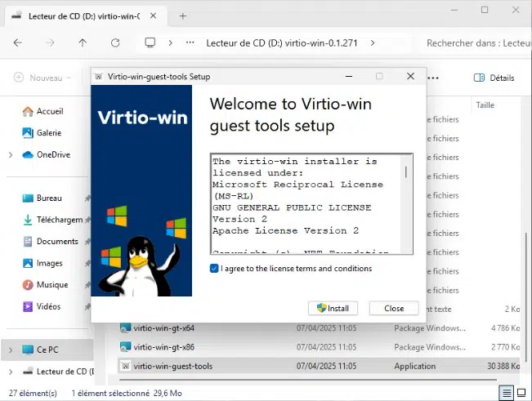Select Lecteur de CD in the sidebar
Screen dimensions: 532x401
click(65, 372)
